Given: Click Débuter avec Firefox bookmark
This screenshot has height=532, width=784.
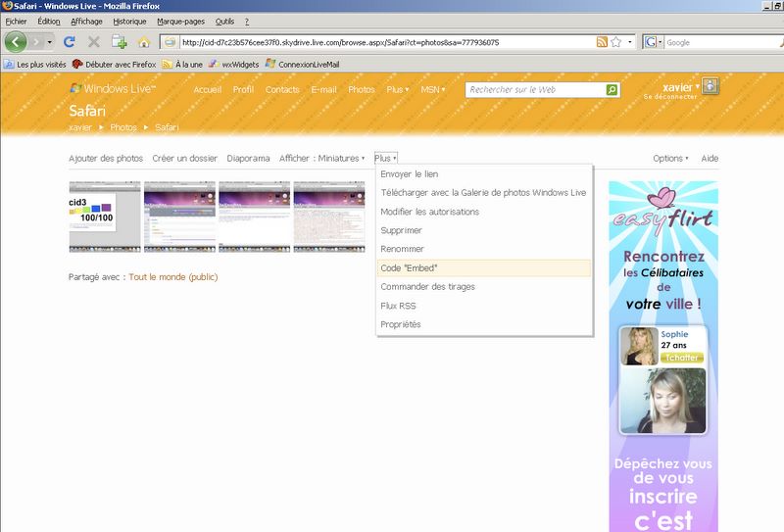Looking at the screenshot, I should pyautogui.click(x=114, y=64).
